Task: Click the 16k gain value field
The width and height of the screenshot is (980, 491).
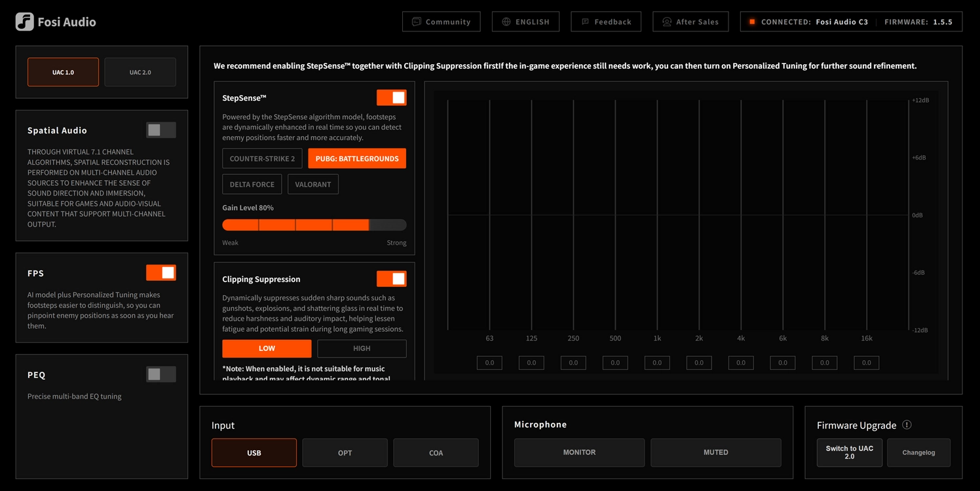Action: pyautogui.click(x=867, y=363)
